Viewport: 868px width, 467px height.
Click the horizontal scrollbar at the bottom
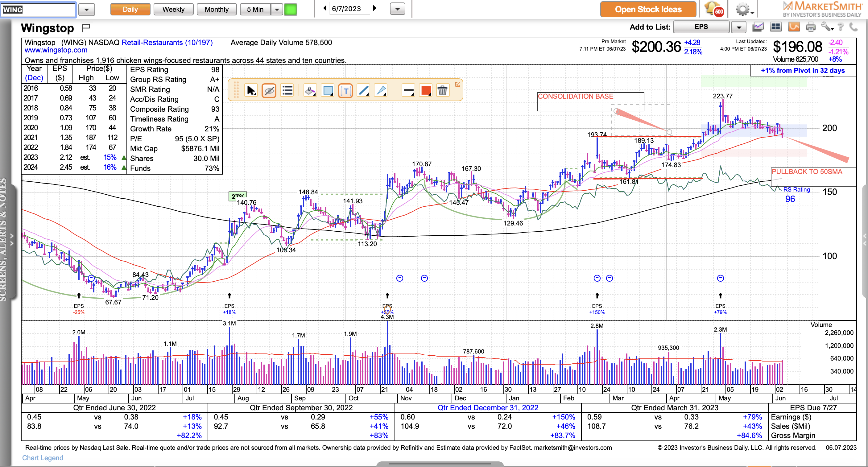(x=440, y=464)
